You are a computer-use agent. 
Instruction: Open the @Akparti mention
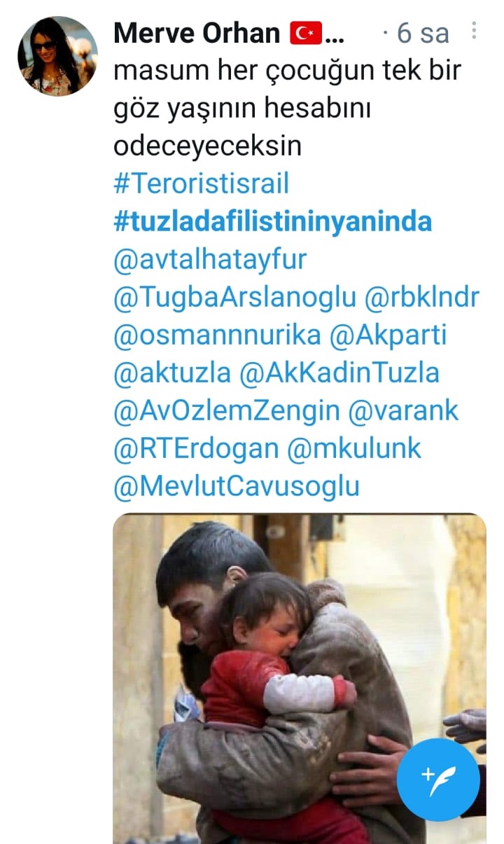point(387,335)
